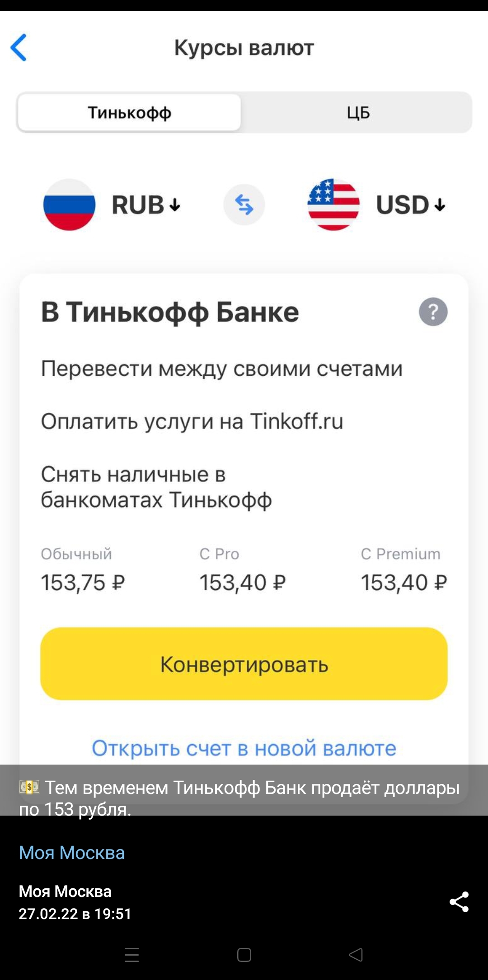Tap the blue back arrow
The height and width of the screenshot is (980, 488).
click(19, 47)
